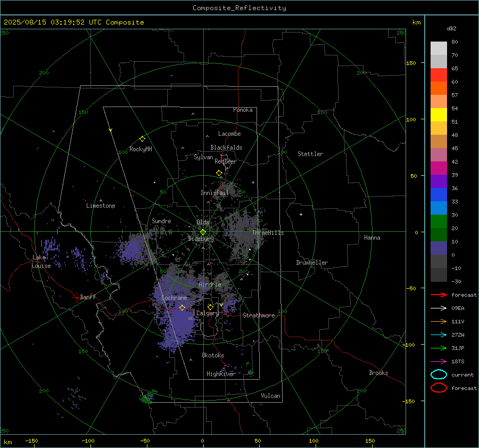Click the white 09EA arrow icon
Viewport: 479px width, 448px height.
tap(439, 308)
